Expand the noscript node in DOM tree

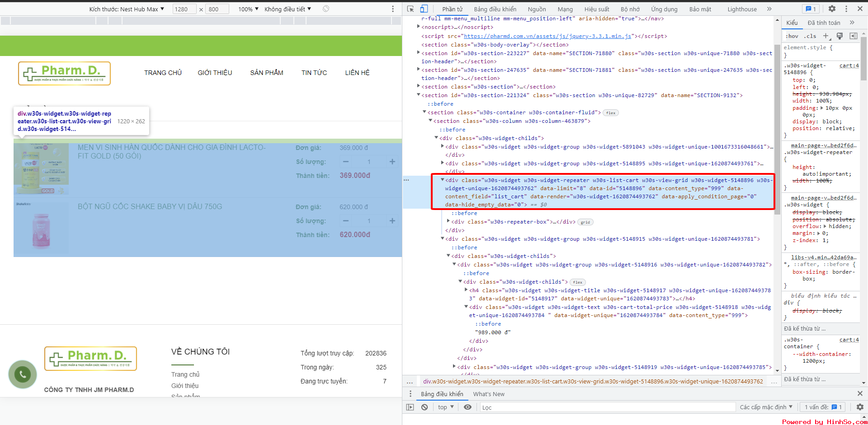pos(419,27)
